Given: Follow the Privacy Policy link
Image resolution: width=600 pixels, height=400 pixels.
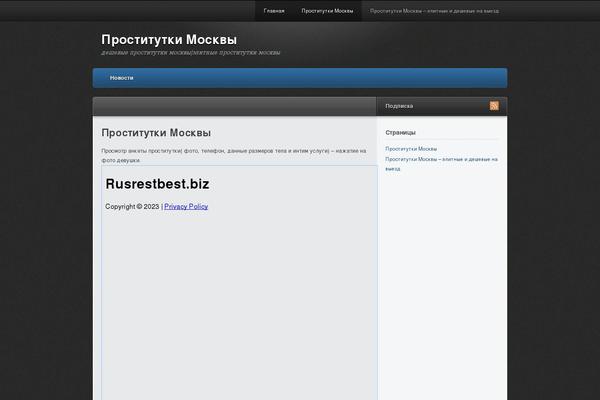Looking at the screenshot, I should (186, 207).
